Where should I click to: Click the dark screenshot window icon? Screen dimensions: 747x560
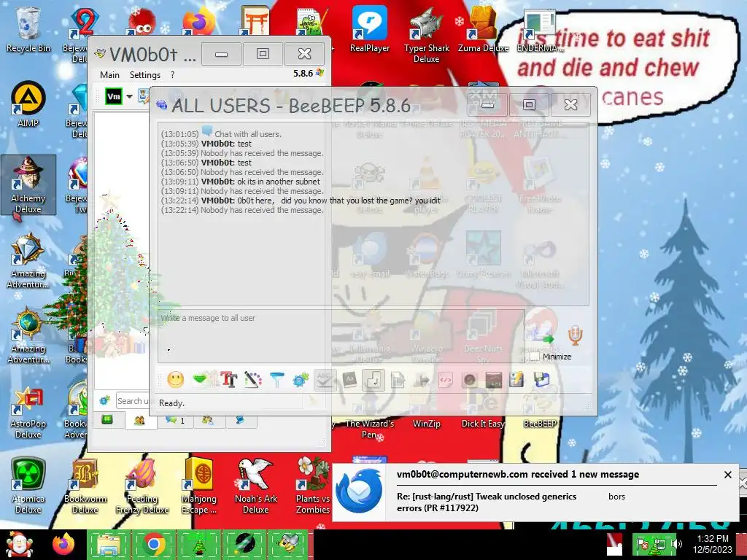click(x=494, y=380)
